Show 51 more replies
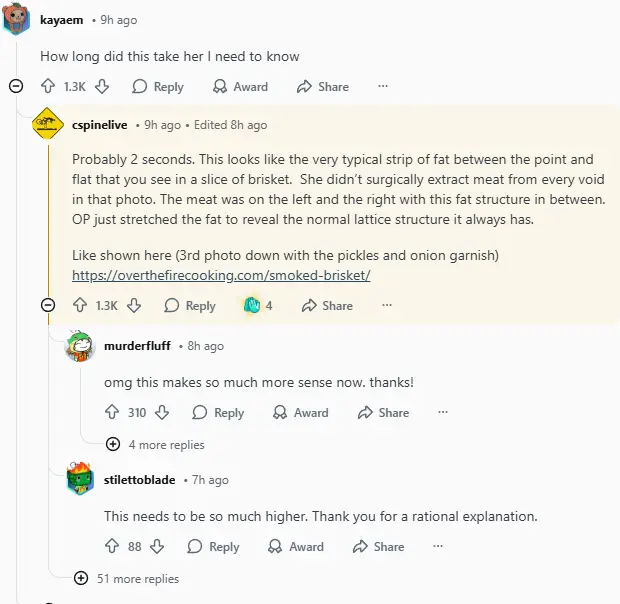 (x=80, y=578)
